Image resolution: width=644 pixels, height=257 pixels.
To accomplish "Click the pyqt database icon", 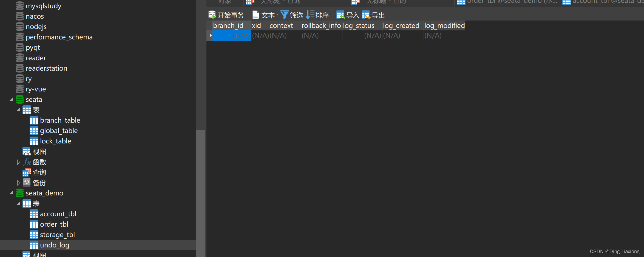I will tap(20, 47).
